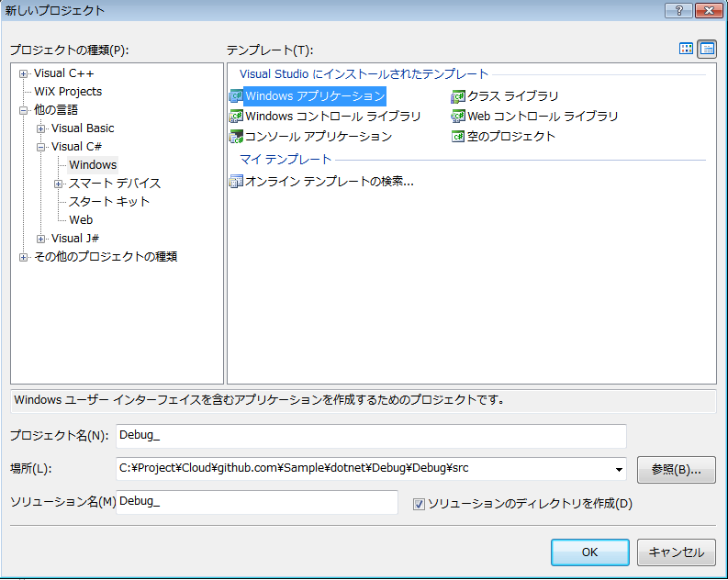Image resolution: width=728 pixels, height=580 pixels.
Task: Select the Windows コントロール ライブラリ template icon
Action: click(x=236, y=116)
